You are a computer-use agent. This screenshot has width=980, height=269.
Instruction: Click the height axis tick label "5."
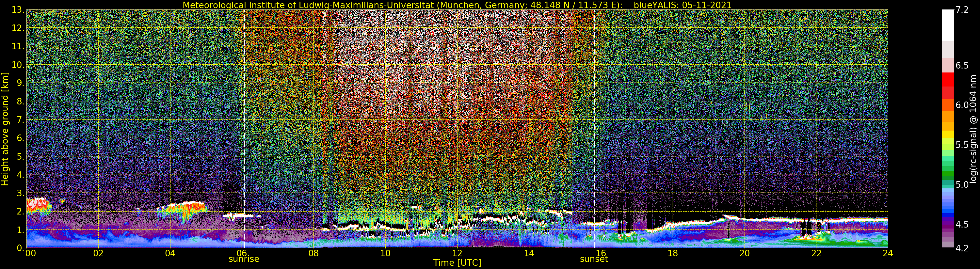click(21, 156)
